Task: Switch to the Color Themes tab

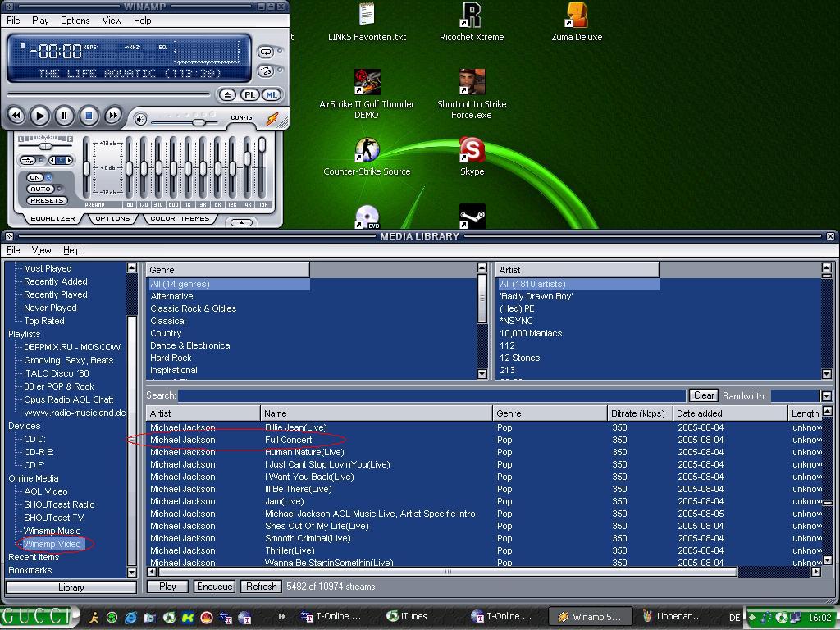Action: click(x=180, y=219)
